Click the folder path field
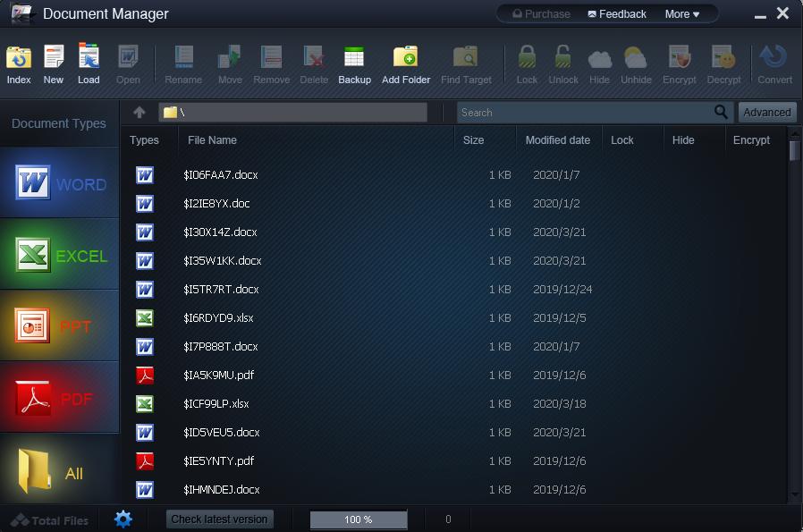This screenshot has height=532, width=803. pyautogui.click(x=292, y=112)
